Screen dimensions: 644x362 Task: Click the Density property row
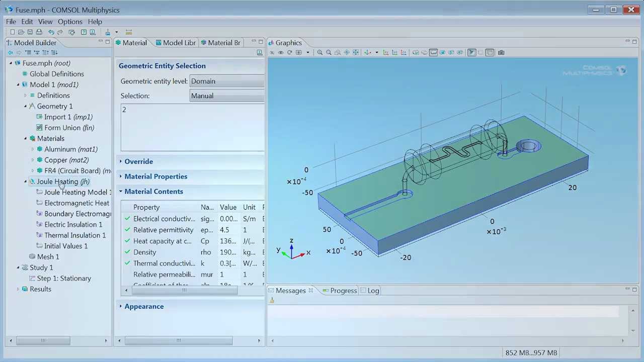(x=193, y=252)
